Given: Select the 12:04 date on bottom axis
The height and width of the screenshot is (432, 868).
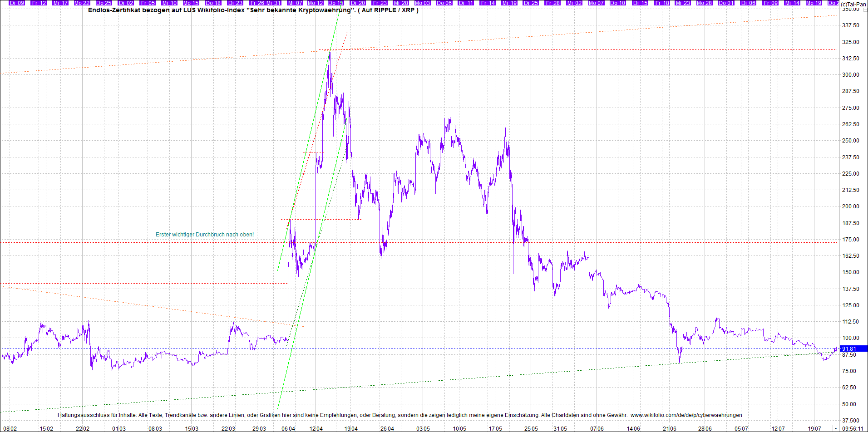Looking at the screenshot, I should click(316, 428).
